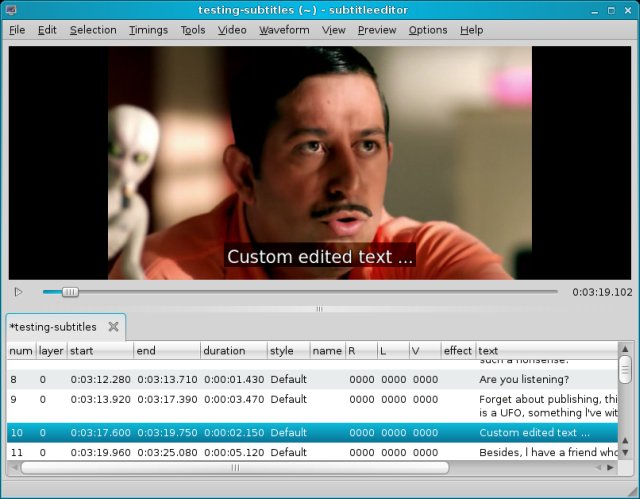Viewport: 640px width, 499px height.
Task: Expand the Tools menu
Action: tap(193, 30)
